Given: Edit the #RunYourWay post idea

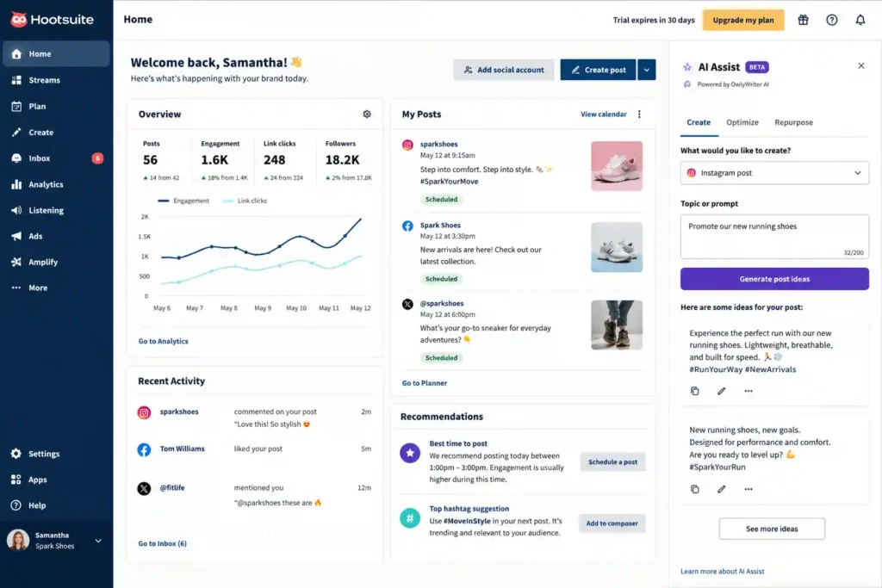Looking at the screenshot, I should pos(722,391).
